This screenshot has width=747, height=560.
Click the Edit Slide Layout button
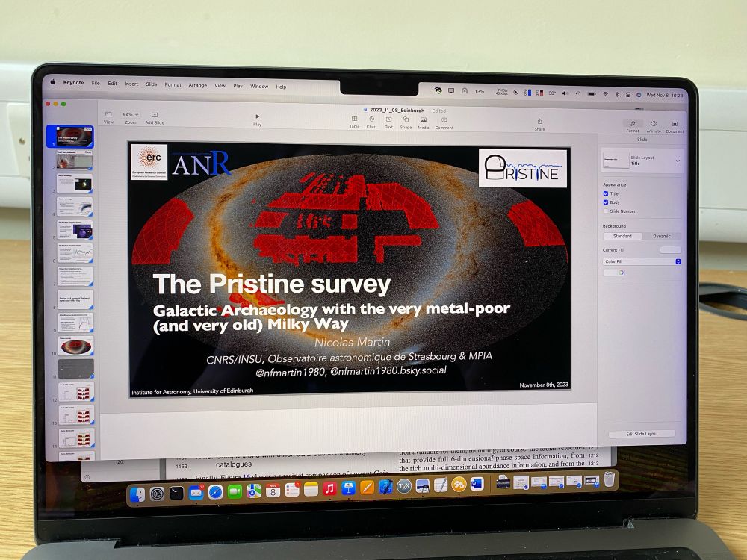click(x=642, y=434)
